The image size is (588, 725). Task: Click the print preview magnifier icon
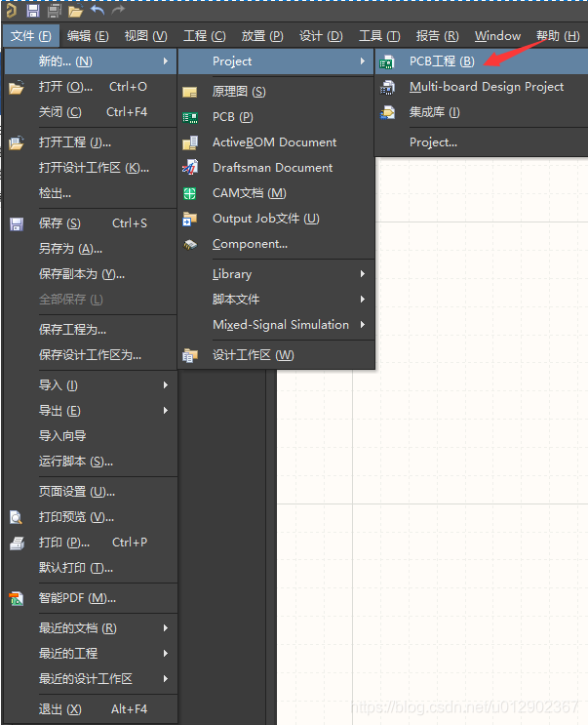(16, 517)
